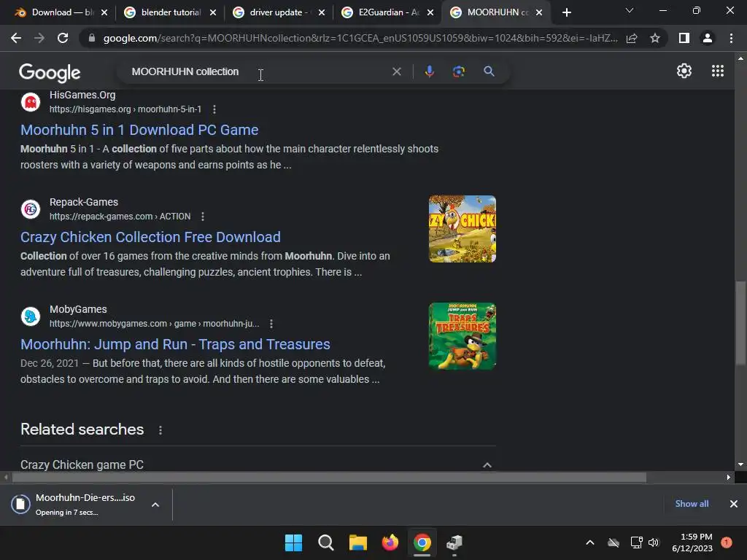The height and width of the screenshot is (560, 747).
Task: Click the Repack-Games site name
Action: point(84,202)
